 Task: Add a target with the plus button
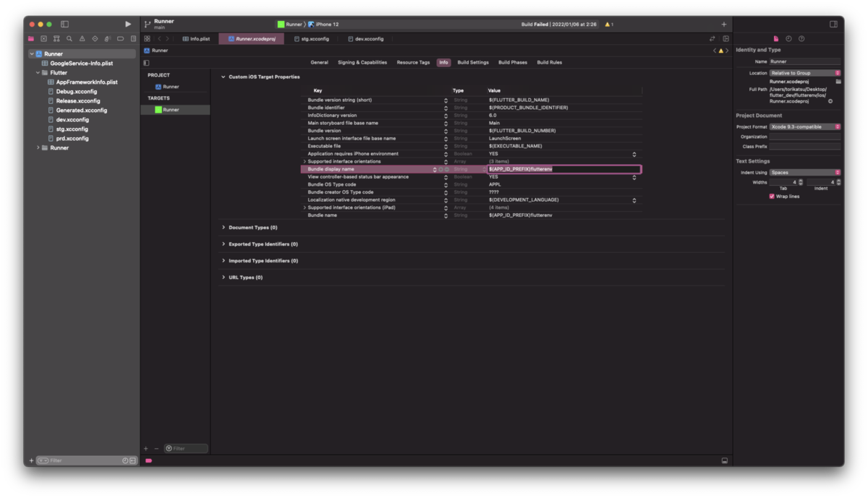click(146, 449)
